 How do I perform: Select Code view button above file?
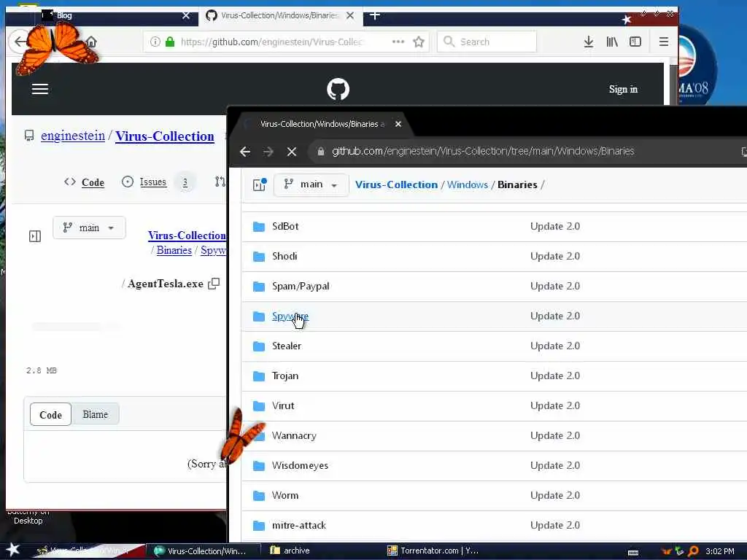point(50,414)
